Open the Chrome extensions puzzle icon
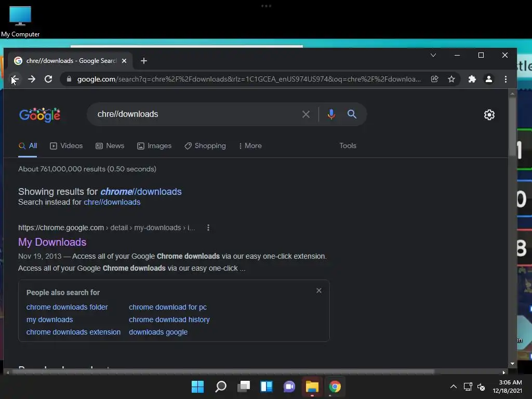Screen dimensions: 532x399 tap(472, 79)
